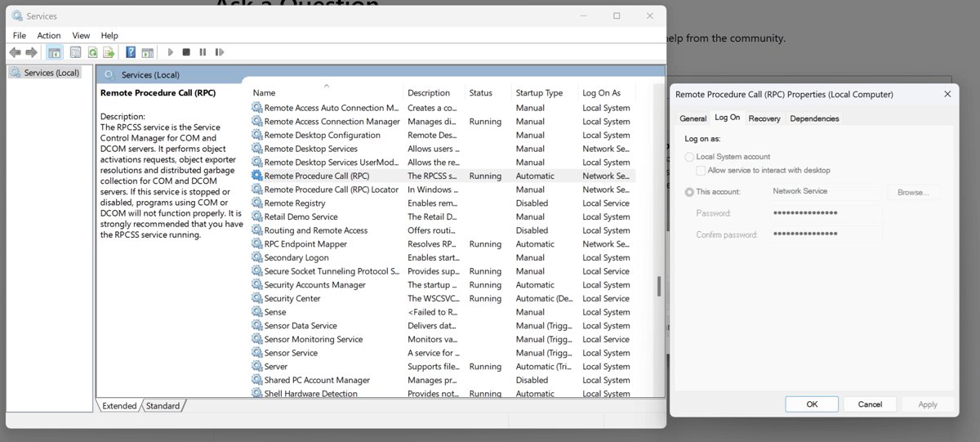Click the gear icon beside Secondary Logon
The width and height of the screenshot is (980, 442).
tap(257, 257)
